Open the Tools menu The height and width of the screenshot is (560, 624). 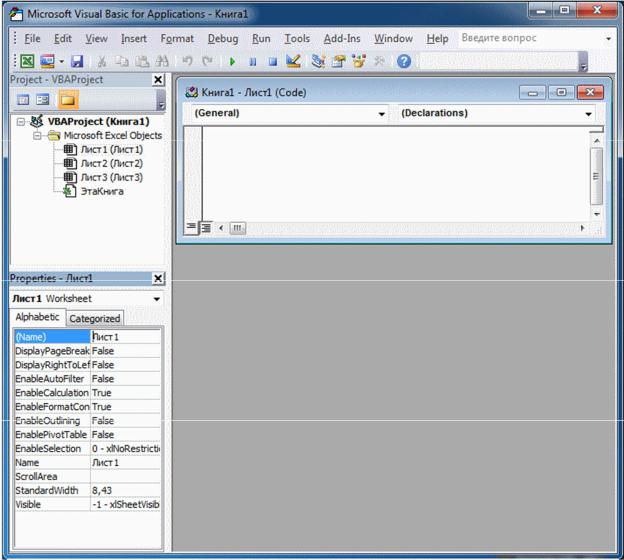pyautogui.click(x=297, y=39)
